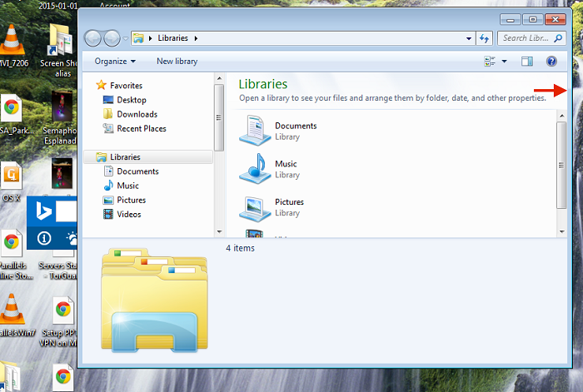583x392 pixels.
Task: Open Recent Places under Favorites
Action: click(142, 128)
